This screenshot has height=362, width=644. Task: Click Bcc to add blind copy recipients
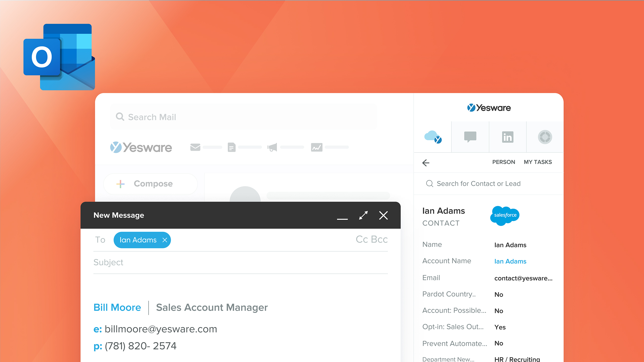tap(379, 239)
